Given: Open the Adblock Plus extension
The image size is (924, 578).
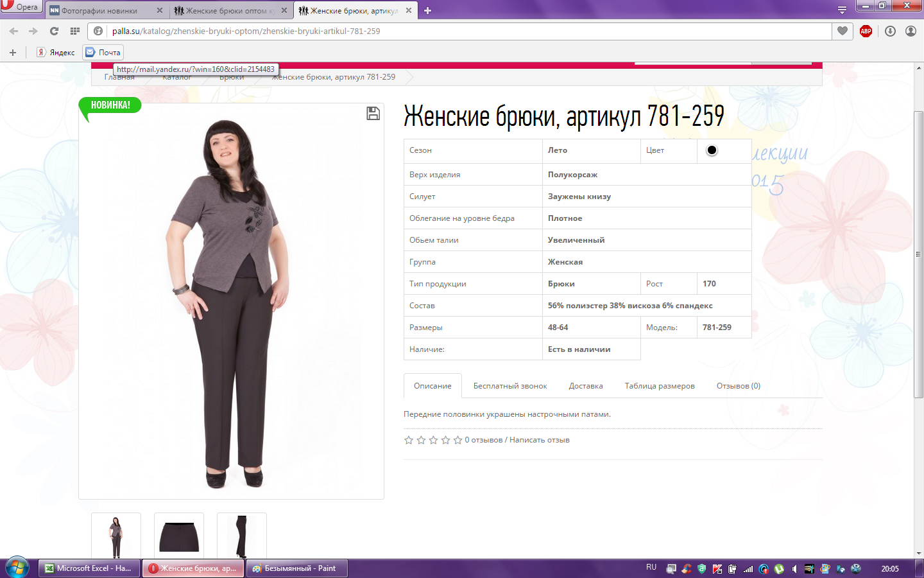Looking at the screenshot, I should pos(866,31).
